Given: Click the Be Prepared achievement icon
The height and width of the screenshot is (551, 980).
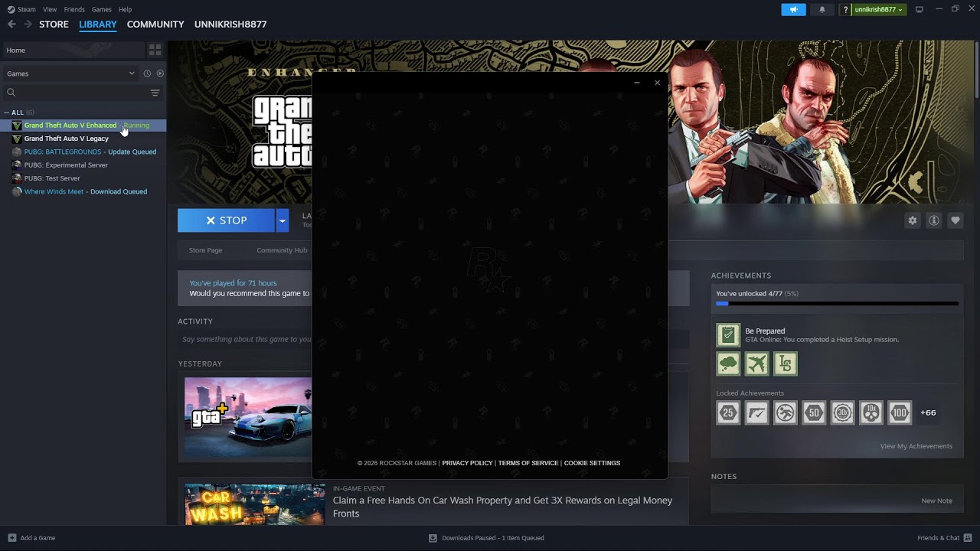Looking at the screenshot, I should coord(728,335).
